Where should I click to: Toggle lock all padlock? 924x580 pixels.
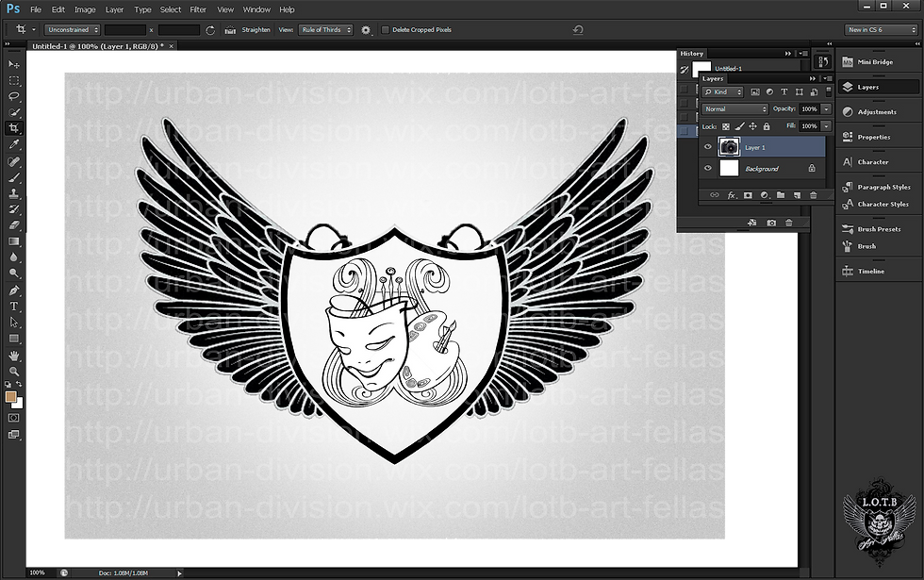pyautogui.click(x=767, y=126)
